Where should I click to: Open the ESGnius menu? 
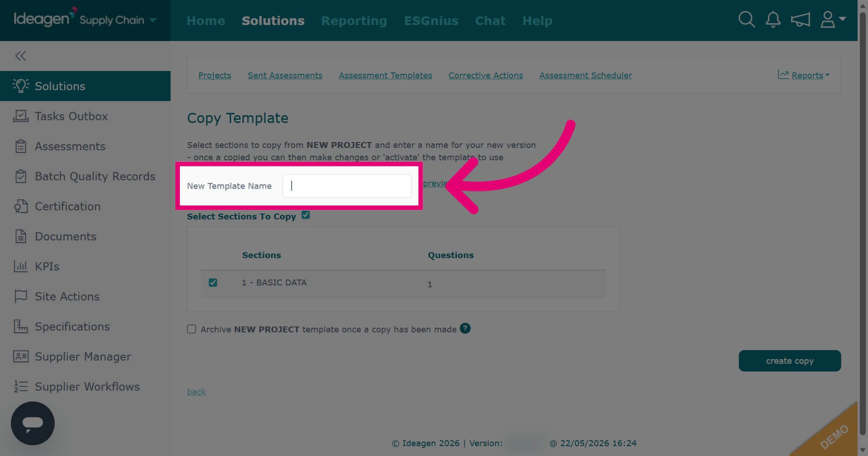431,21
